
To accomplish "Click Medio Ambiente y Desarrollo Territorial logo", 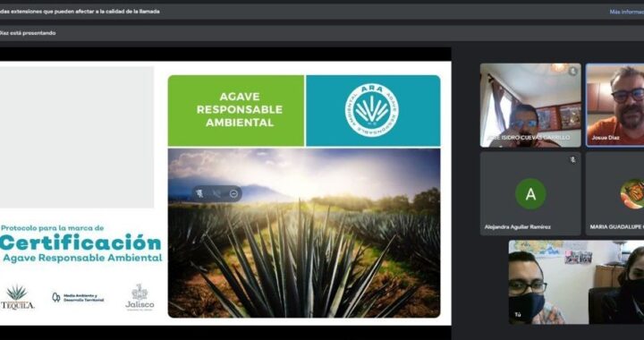I will [x=78, y=298].
